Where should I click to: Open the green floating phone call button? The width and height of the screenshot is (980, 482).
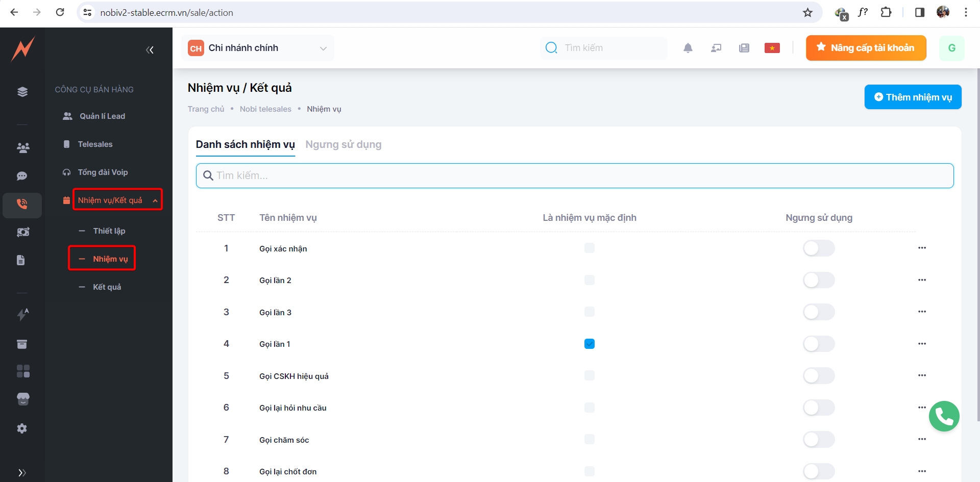pos(944,416)
